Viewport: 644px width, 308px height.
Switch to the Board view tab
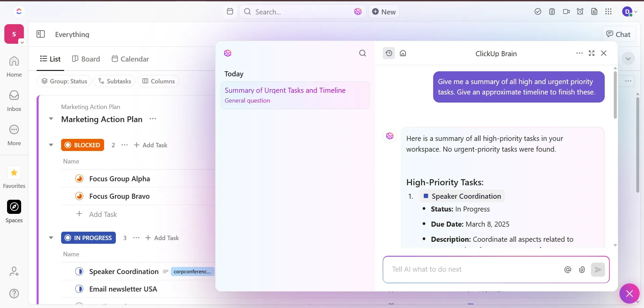point(86,59)
